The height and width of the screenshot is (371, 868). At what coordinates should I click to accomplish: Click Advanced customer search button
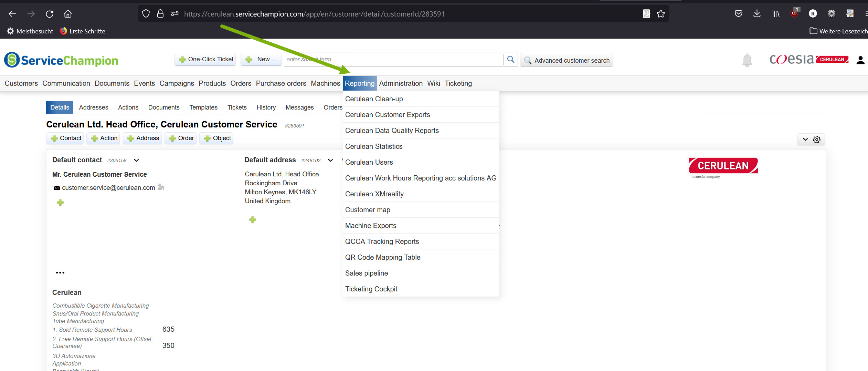[567, 60]
